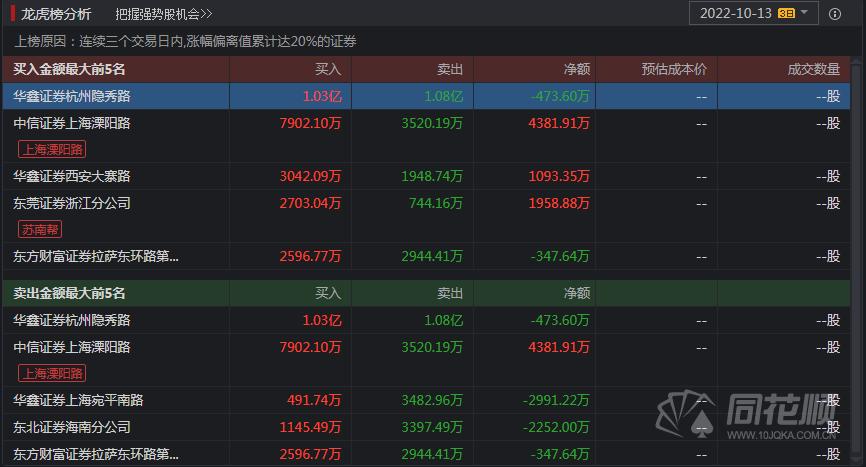Select 东北证券海南分公司 row
The width and height of the screenshot is (866, 467).
click(426, 427)
